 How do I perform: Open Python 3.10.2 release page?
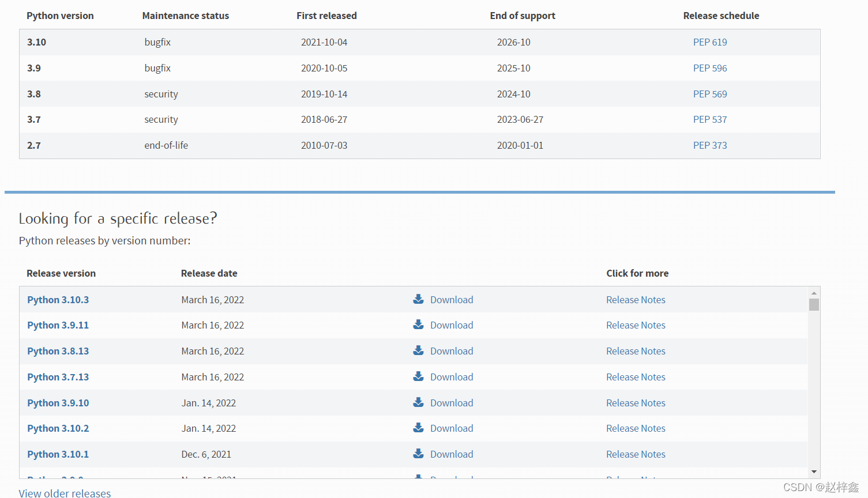point(58,428)
